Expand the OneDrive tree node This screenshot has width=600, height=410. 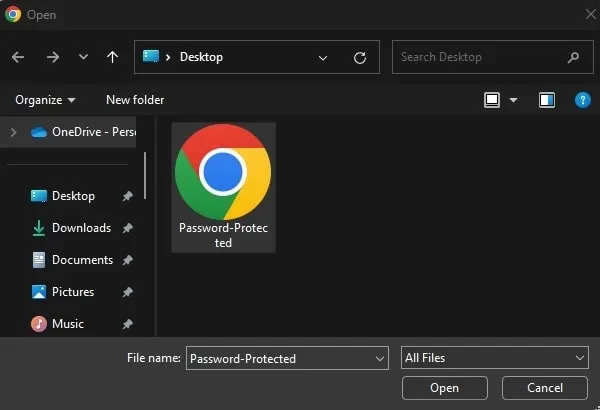13,132
